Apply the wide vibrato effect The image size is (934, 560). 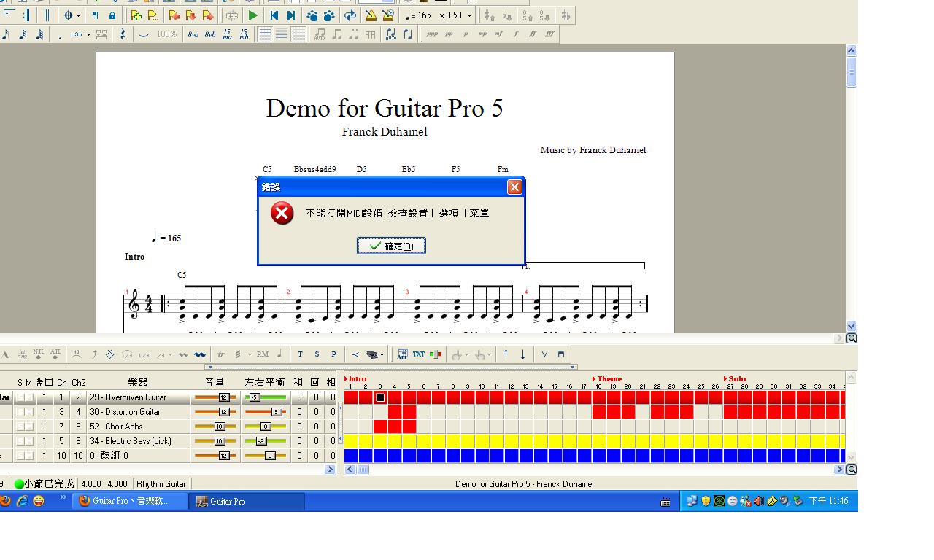tap(200, 354)
